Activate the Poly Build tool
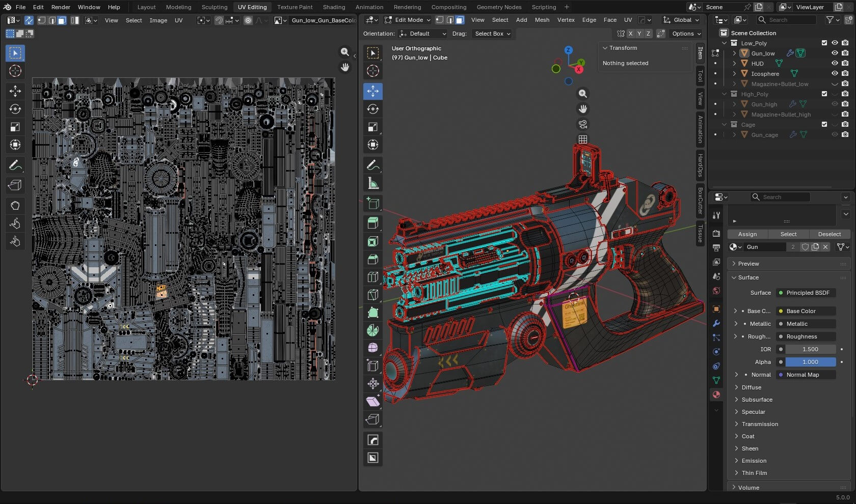The image size is (856, 504). point(373,313)
